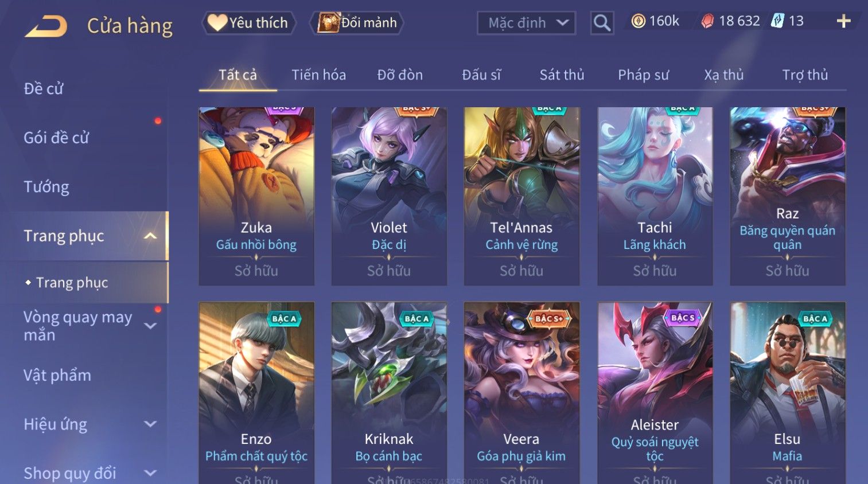The height and width of the screenshot is (484, 868).
Task: Open the Mặc định sort dropdown
Action: [526, 23]
